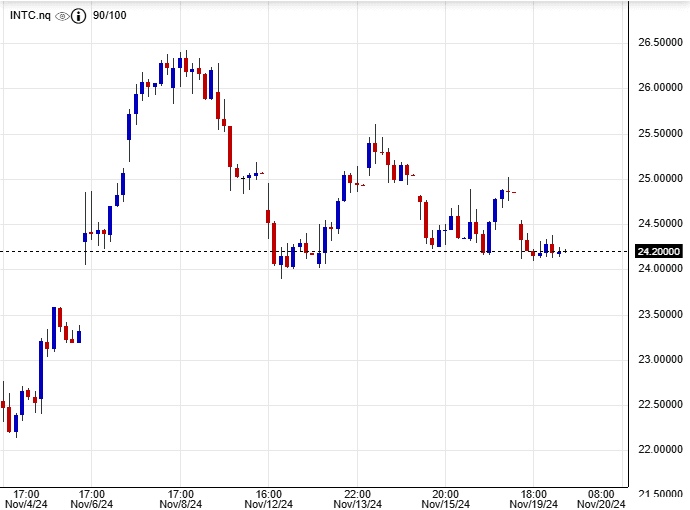The width and height of the screenshot is (690, 510).
Task: Select the 23.00000 price axis label
Action: 659,359
